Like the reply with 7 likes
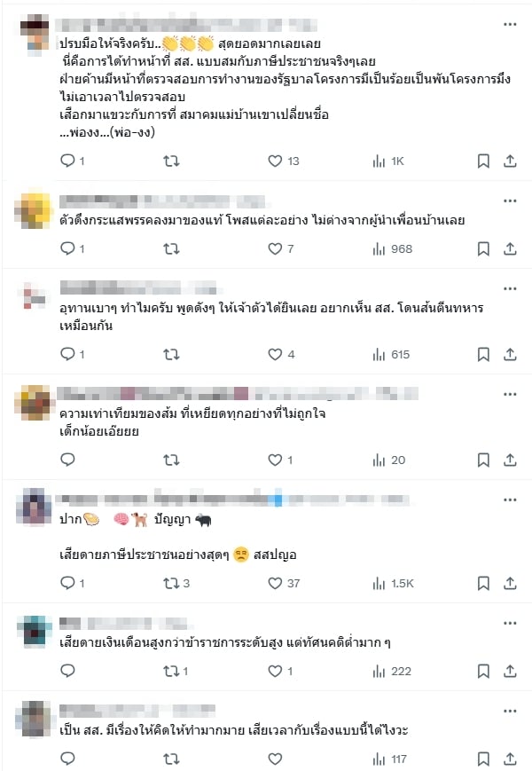532x771 pixels. click(x=280, y=248)
